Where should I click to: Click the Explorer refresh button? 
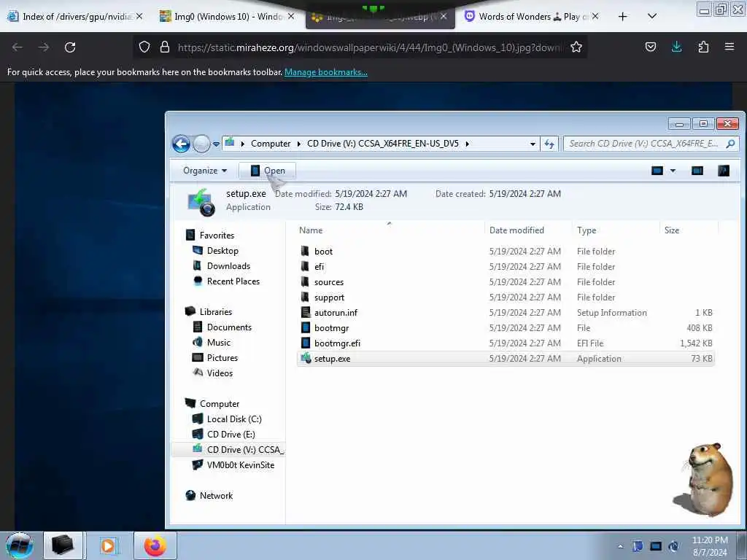pyautogui.click(x=549, y=144)
